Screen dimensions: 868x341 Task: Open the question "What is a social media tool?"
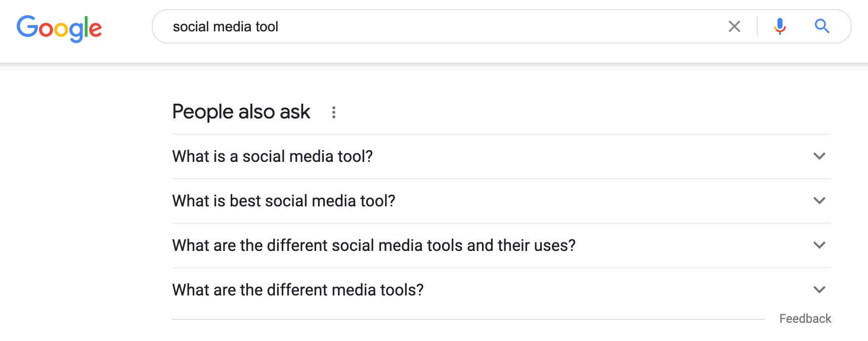point(272,156)
